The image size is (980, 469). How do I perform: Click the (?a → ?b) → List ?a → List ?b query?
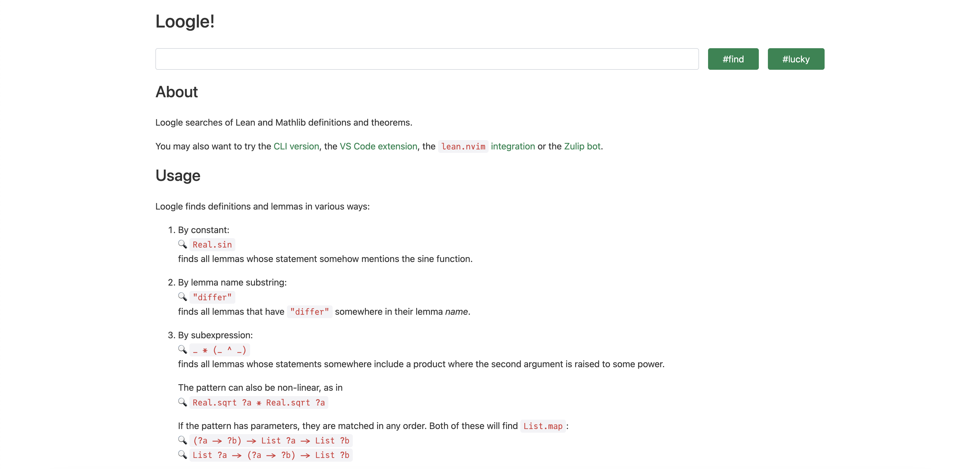pyautogui.click(x=271, y=440)
